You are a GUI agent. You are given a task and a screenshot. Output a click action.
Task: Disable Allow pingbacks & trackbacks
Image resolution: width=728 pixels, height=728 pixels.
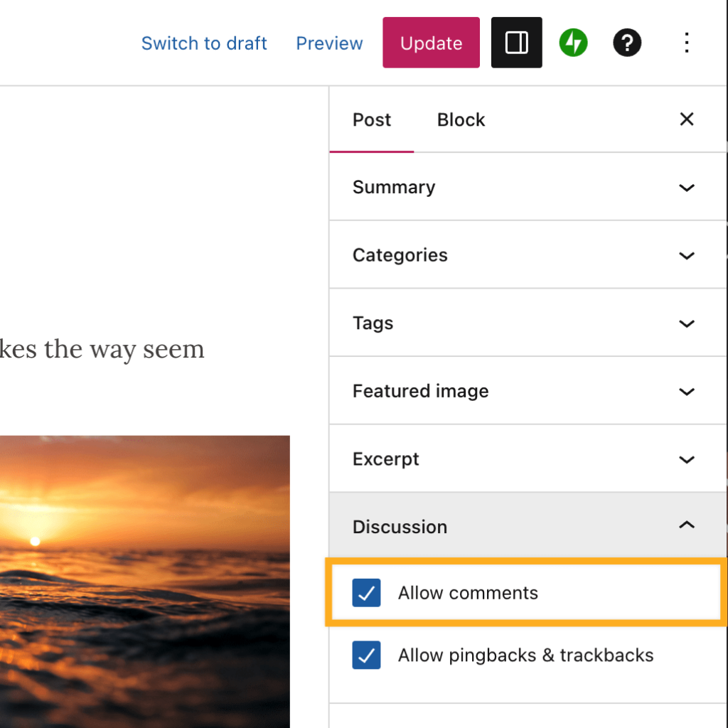pos(365,655)
